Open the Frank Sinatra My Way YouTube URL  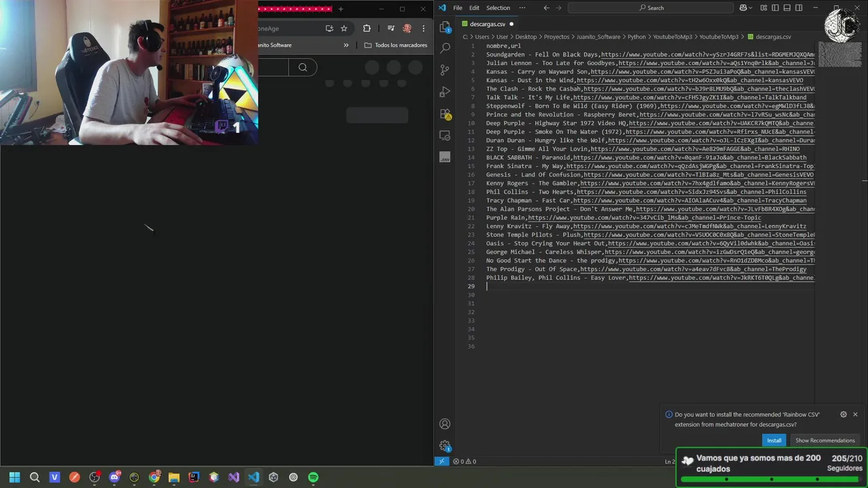690,166
